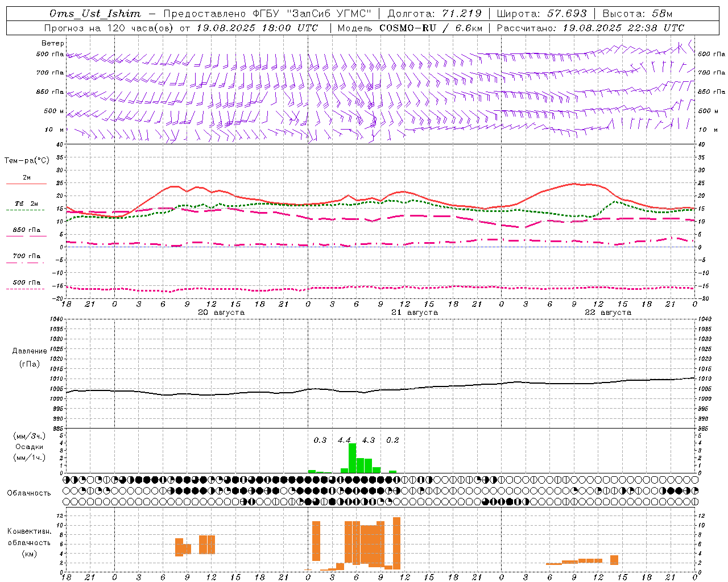728x582 pixels.
Task: Select the text Предоставлено ФГБУ "ЗапСиб УГМС"
Action: point(267,14)
